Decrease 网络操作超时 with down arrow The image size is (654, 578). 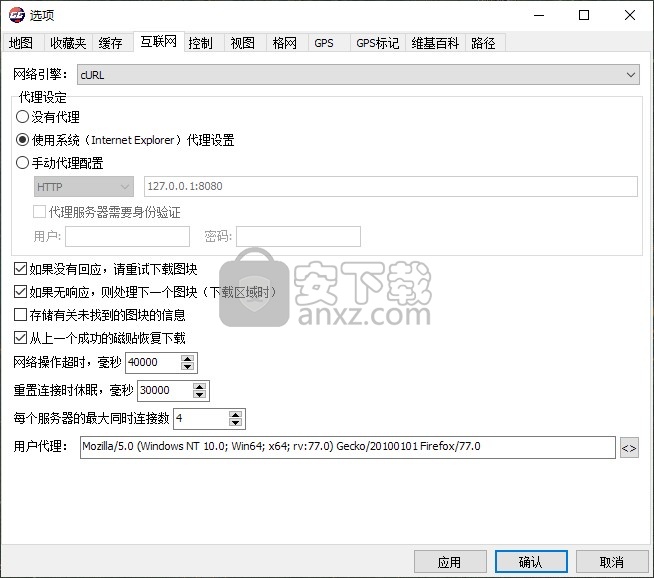click(188, 367)
